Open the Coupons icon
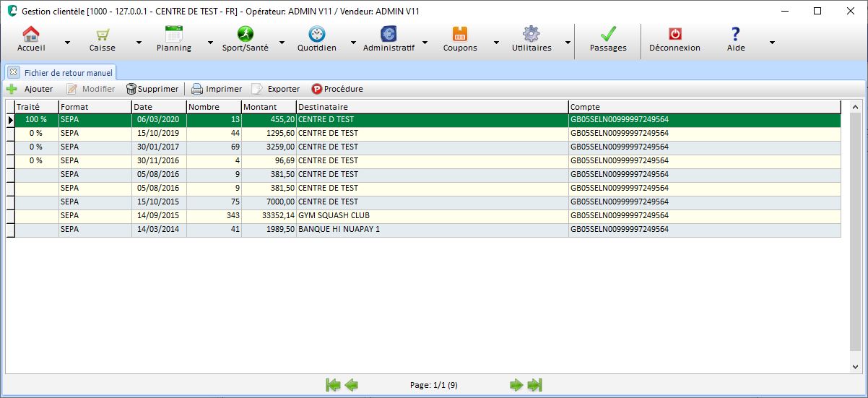 point(460,35)
